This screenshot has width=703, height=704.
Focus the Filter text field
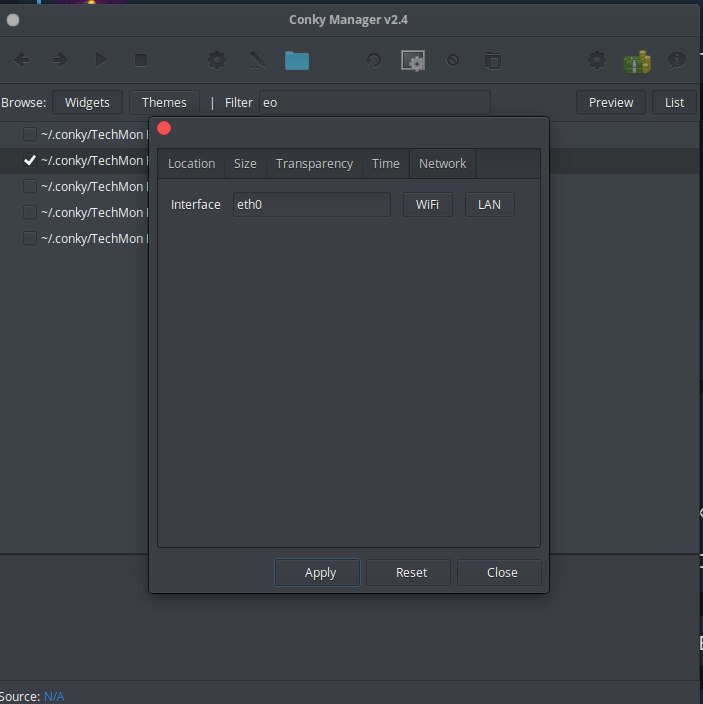pyautogui.click(x=374, y=102)
